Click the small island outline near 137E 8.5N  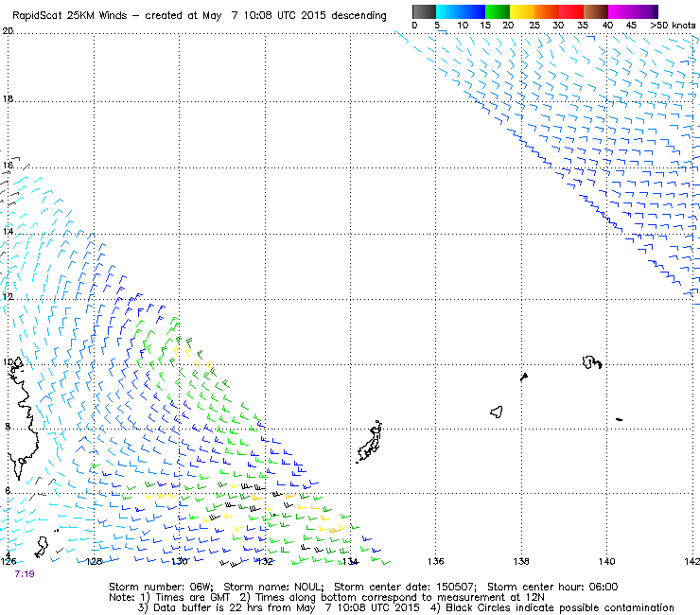497,412
